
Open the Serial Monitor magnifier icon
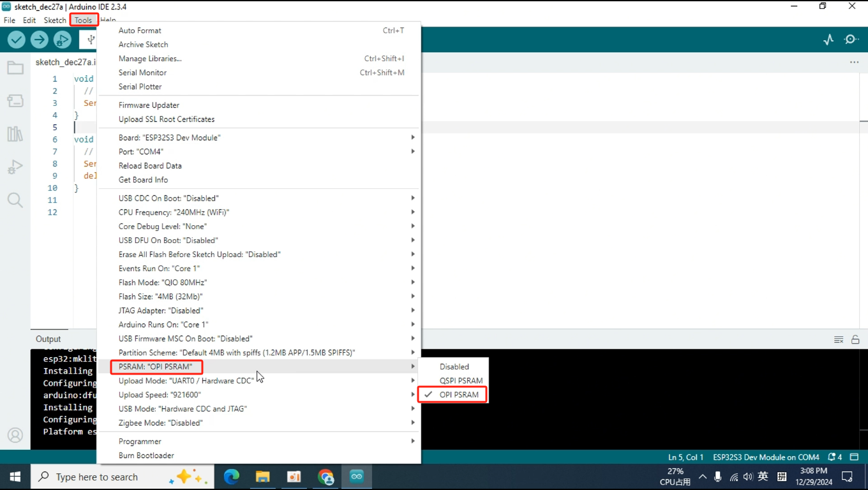click(851, 40)
